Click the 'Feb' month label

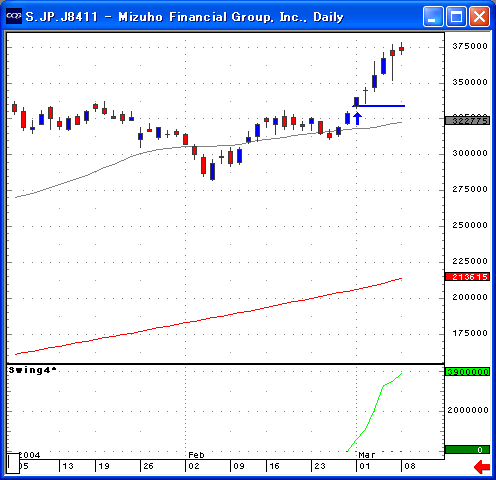[196, 455]
